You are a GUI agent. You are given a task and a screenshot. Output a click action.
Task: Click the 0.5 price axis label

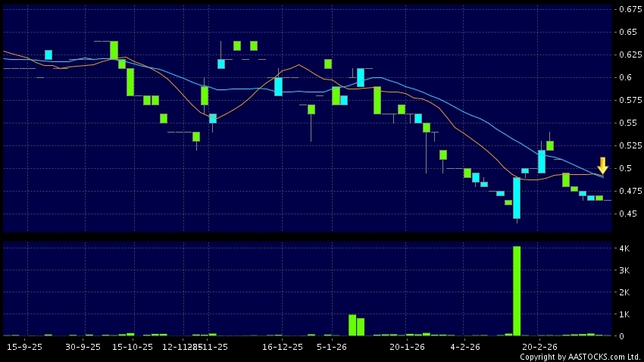click(x=625, y=168)
